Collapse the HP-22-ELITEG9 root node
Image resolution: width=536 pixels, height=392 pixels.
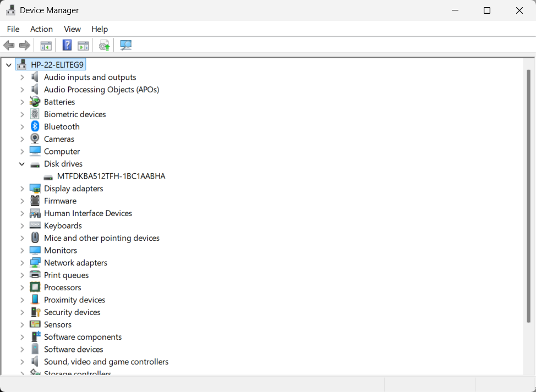[9, 65]
